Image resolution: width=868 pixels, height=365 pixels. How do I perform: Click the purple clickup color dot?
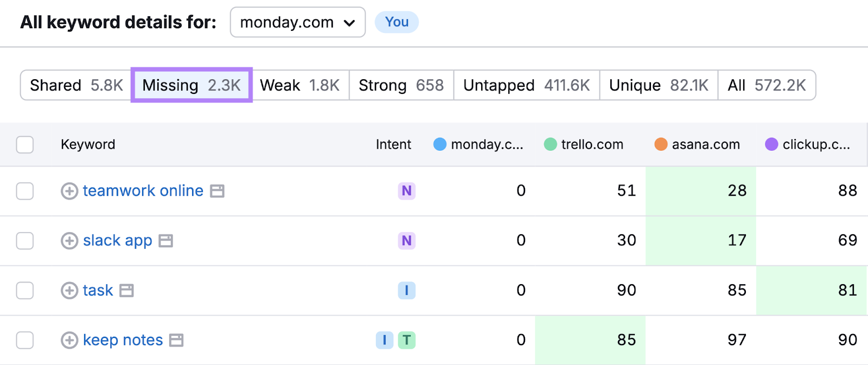coord(771,144)
